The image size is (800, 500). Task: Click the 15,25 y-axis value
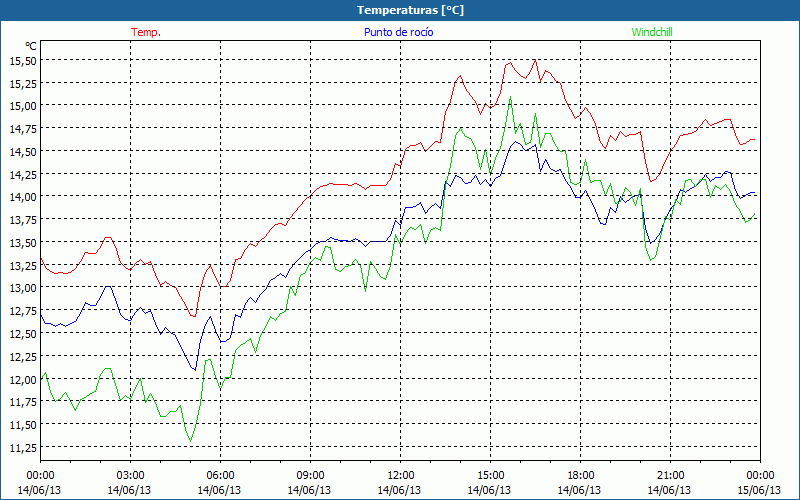(23, 83)
